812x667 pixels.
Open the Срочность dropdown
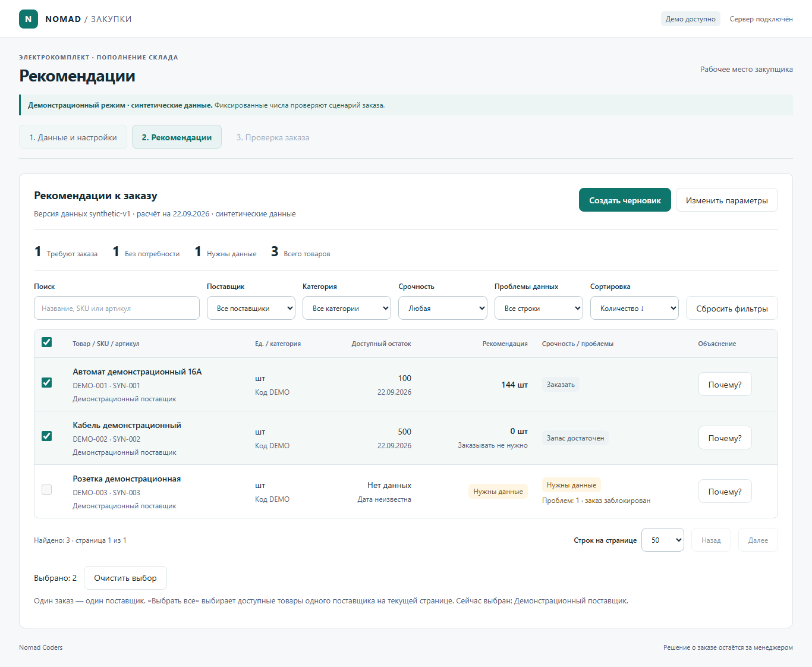click(443, 308)
